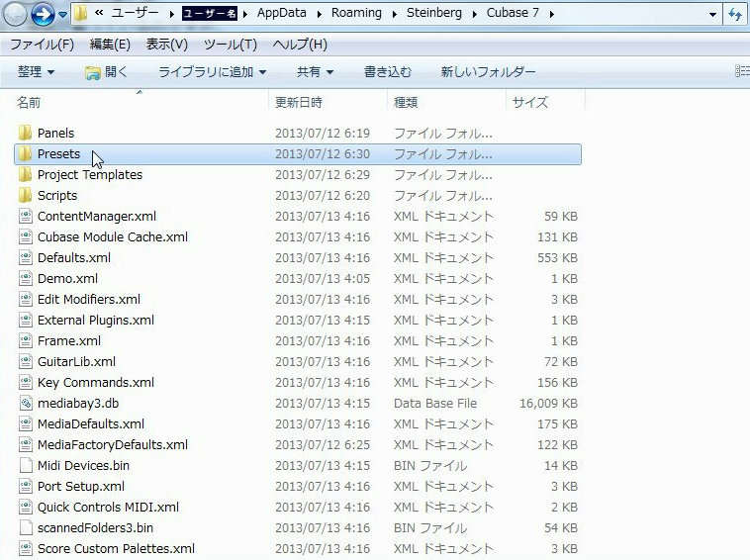
Task: Click the 新しいフォルダー button
Action: 488,72
